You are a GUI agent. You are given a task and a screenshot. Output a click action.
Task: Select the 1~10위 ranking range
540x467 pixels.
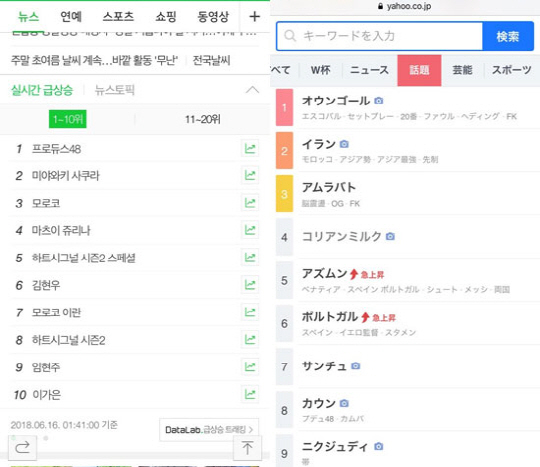(68, 119)
